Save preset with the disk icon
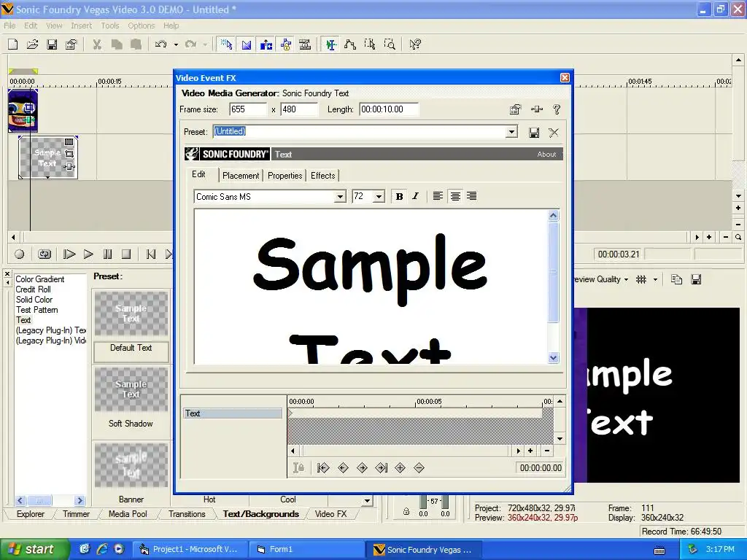This screenshot has height=560, width=747. (534, 133)
